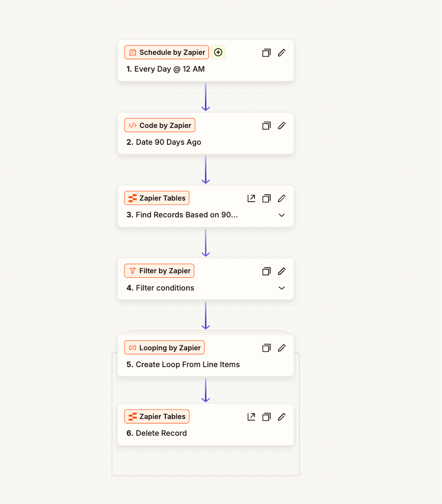
Task: Click duplicate icon on Filter by Zapier step
Action: click(x=266, y=271)
